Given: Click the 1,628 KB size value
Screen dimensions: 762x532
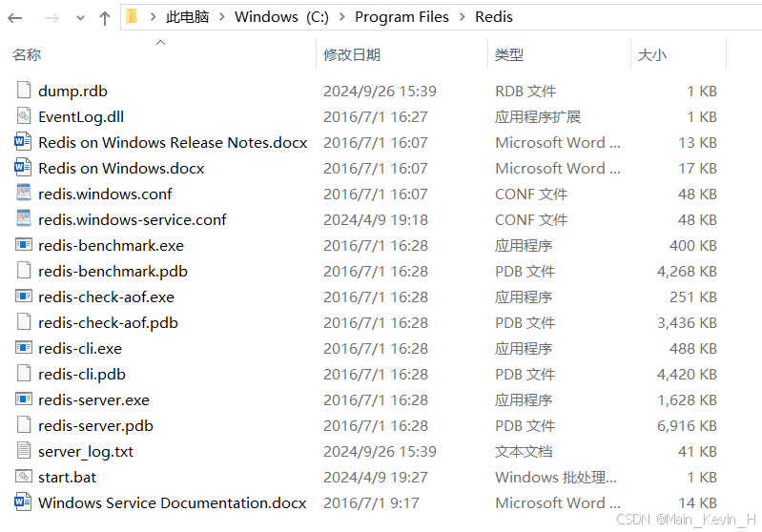Looking at the screenshot, I should [688, 400].
